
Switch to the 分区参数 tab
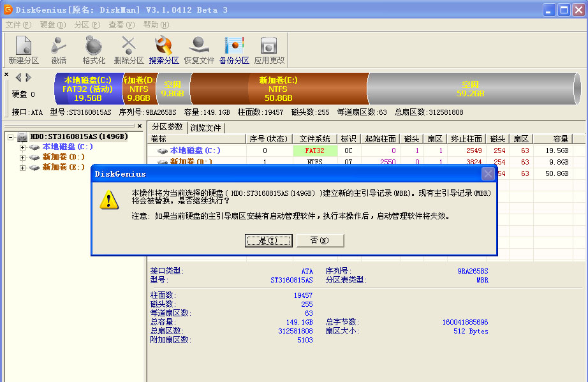pyautogui.click(x=167, y=127)
